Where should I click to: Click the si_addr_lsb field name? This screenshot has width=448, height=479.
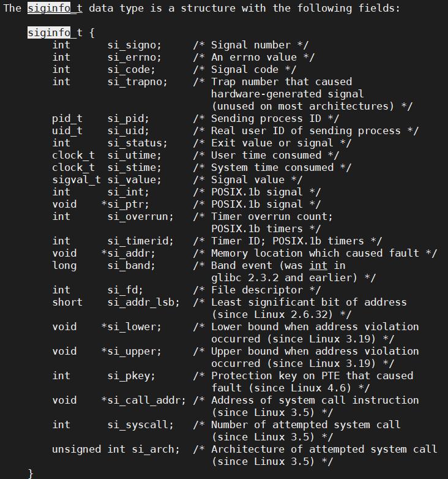[x=143, y=302]
